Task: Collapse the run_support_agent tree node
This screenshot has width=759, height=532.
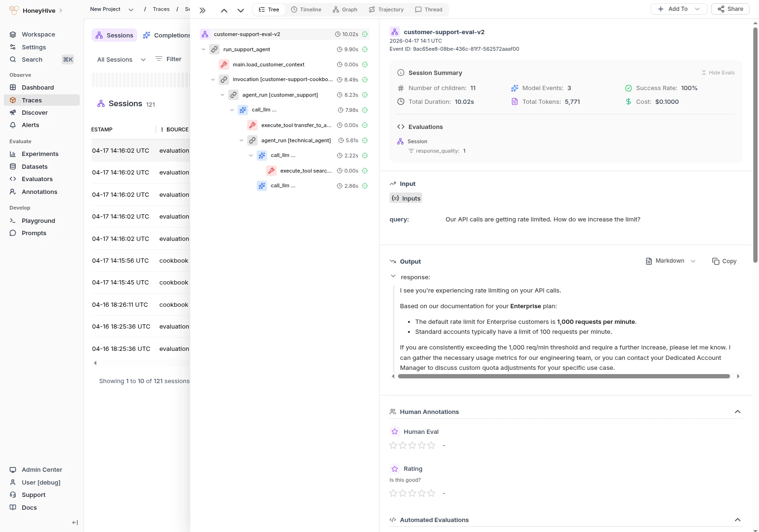Action: [204, 49]
